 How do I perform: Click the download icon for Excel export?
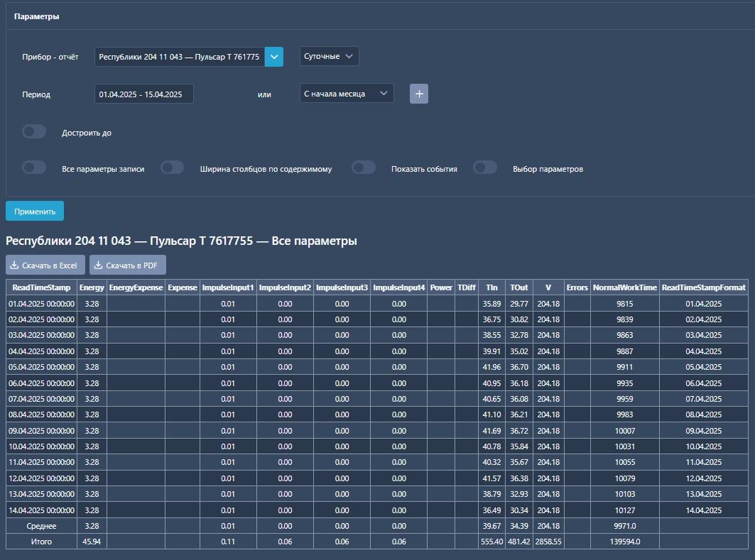(14, 265)
